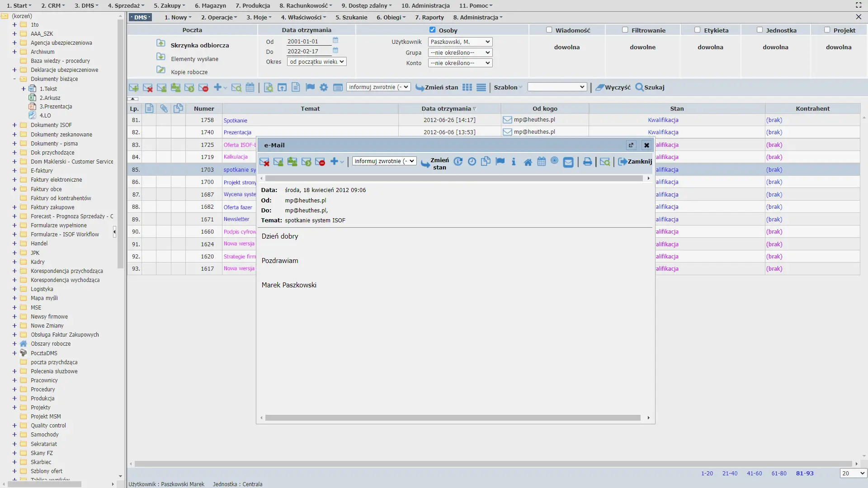
Task: Uncheck the Osoby checkbox
Action: click(x=433, y=30)
